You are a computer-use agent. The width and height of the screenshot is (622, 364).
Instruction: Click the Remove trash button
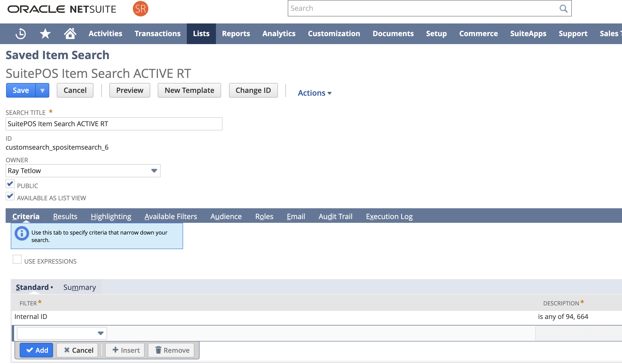172,350
